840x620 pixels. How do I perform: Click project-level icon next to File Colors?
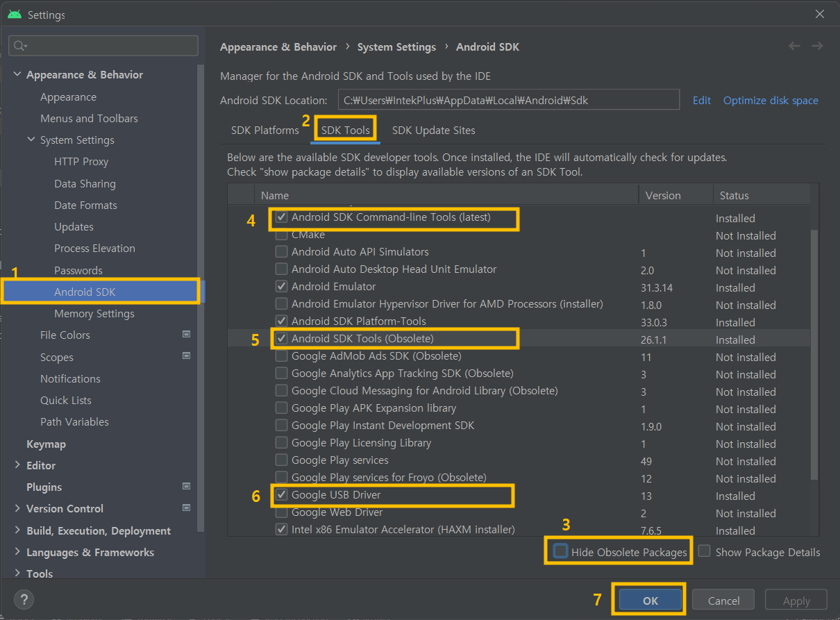coord(186,334)
